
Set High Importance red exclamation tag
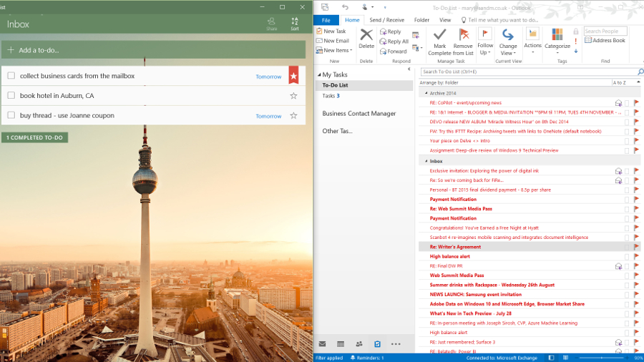coord(576,41)
